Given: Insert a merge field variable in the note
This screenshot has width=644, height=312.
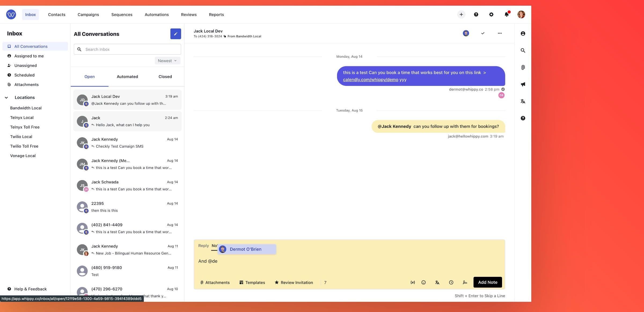Looking at the screenshot, I should coord(412,282).
